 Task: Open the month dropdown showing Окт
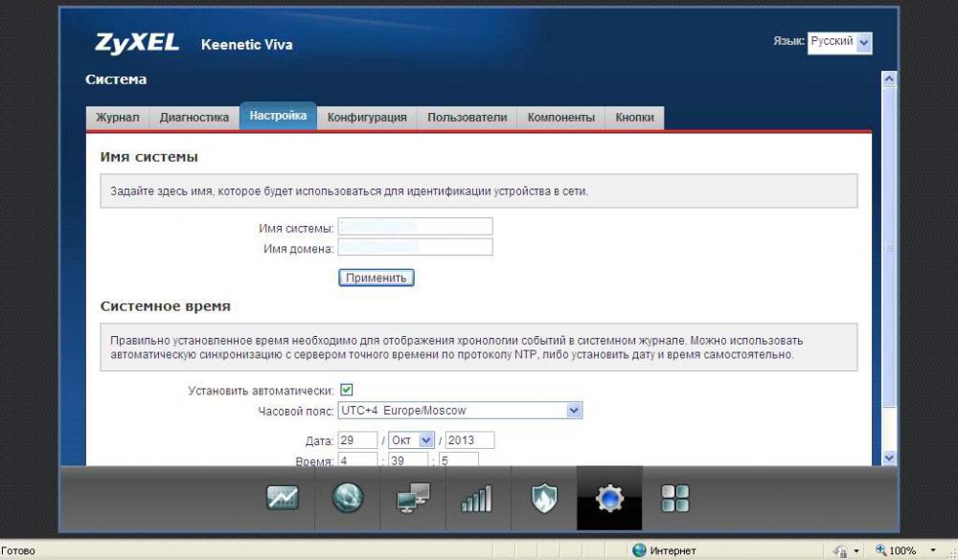[x=411, y=440]
